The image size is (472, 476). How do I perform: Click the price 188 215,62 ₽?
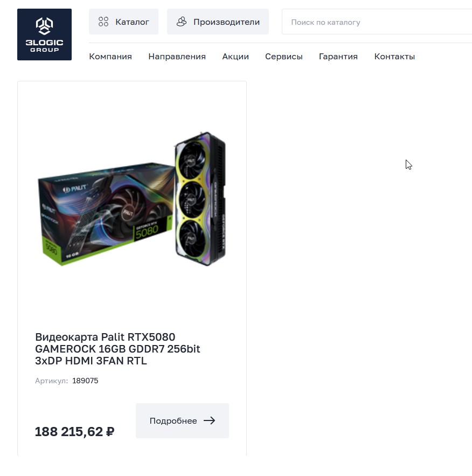click(x=74, y=431)
